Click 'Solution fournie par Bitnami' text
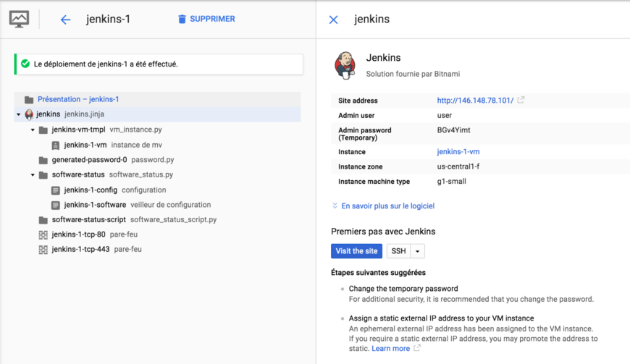The width and height of the screenshot is (630, 364). (413, 74)
